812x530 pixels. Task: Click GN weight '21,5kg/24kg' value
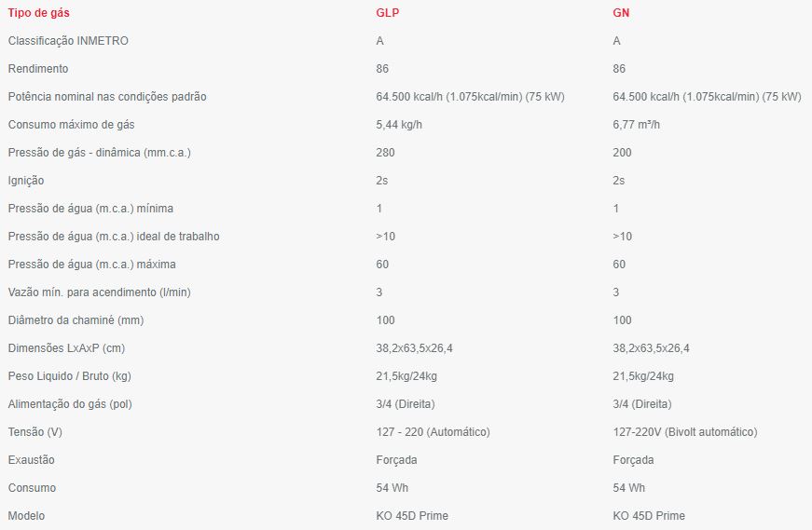point(643,376)
